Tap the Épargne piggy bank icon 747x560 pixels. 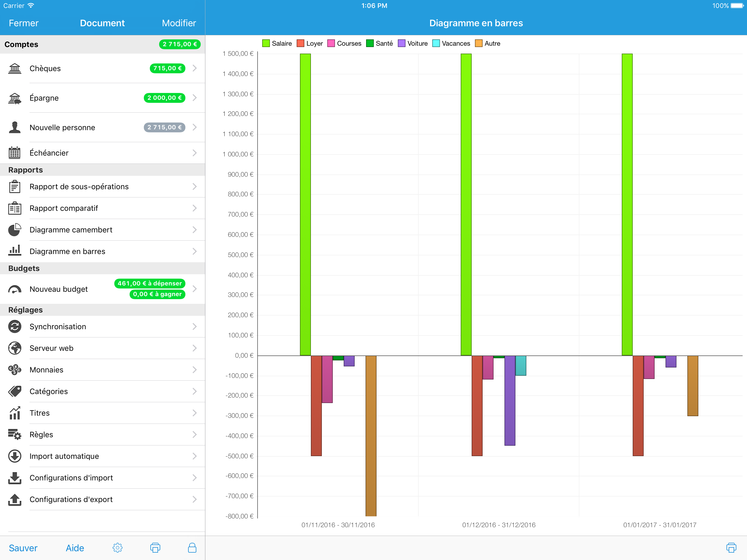pos(14,98)
